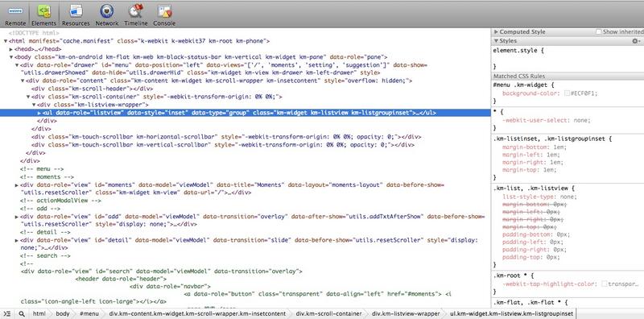This screenshot has height=319, width=644.
Task: Open the Styles gear options menu
Action: (x=636, y=41)
